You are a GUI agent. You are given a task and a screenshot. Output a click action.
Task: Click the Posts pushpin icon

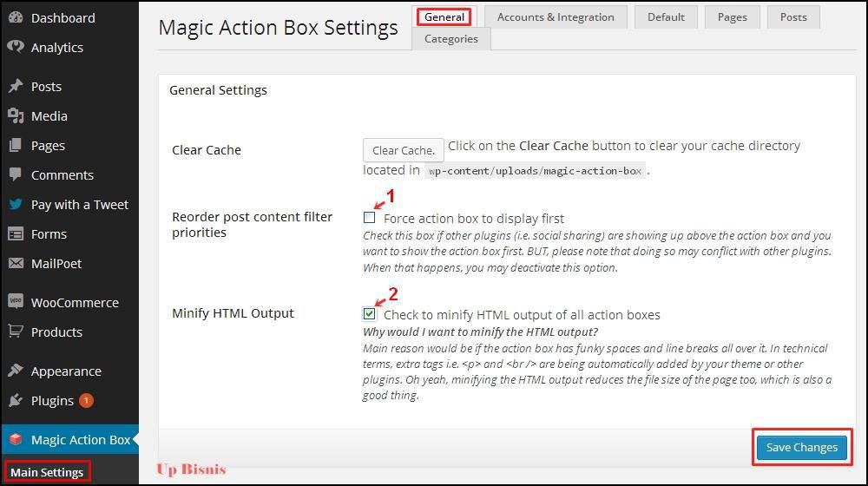tap(16, 86)
